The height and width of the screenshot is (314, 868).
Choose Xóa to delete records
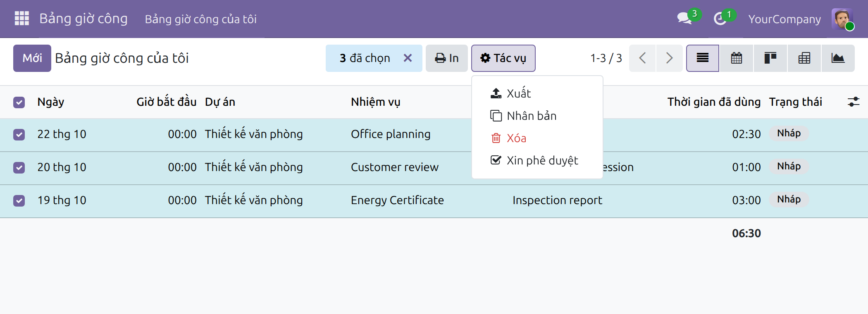pos(537,138)
